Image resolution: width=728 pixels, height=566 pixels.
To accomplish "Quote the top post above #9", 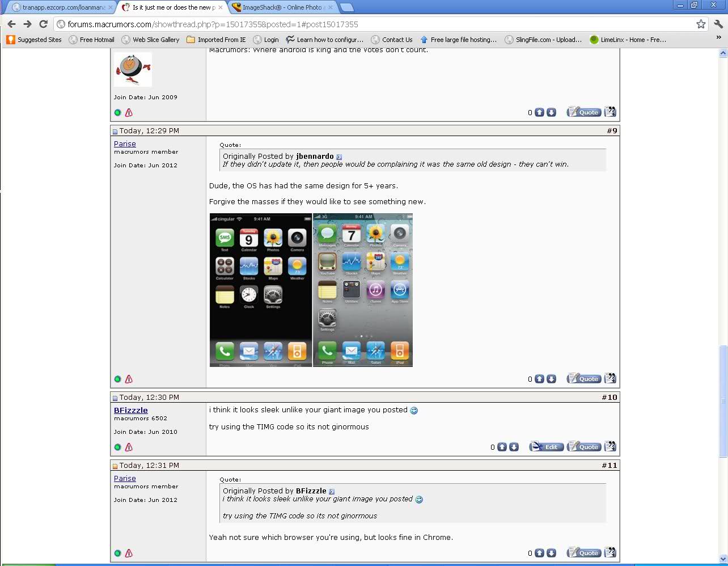I will pos(584,112).
